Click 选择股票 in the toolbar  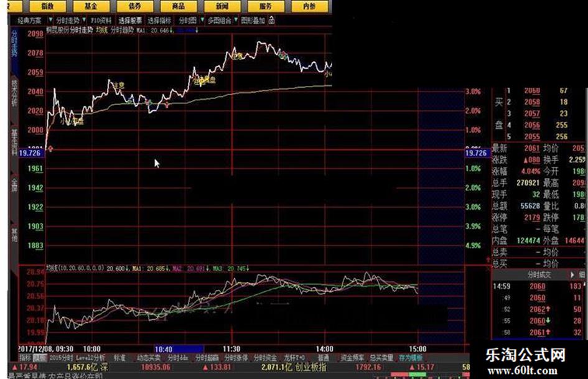click(x=130, y=21)
